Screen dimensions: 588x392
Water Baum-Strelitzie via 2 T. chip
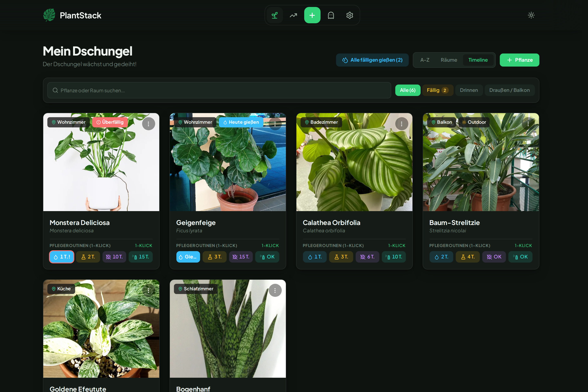pos(441,257)
